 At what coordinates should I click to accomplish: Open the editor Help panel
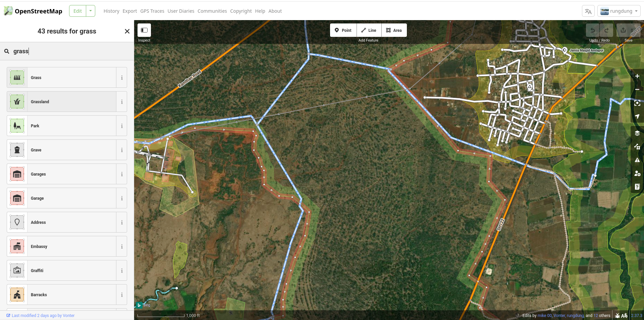(637, 187)
